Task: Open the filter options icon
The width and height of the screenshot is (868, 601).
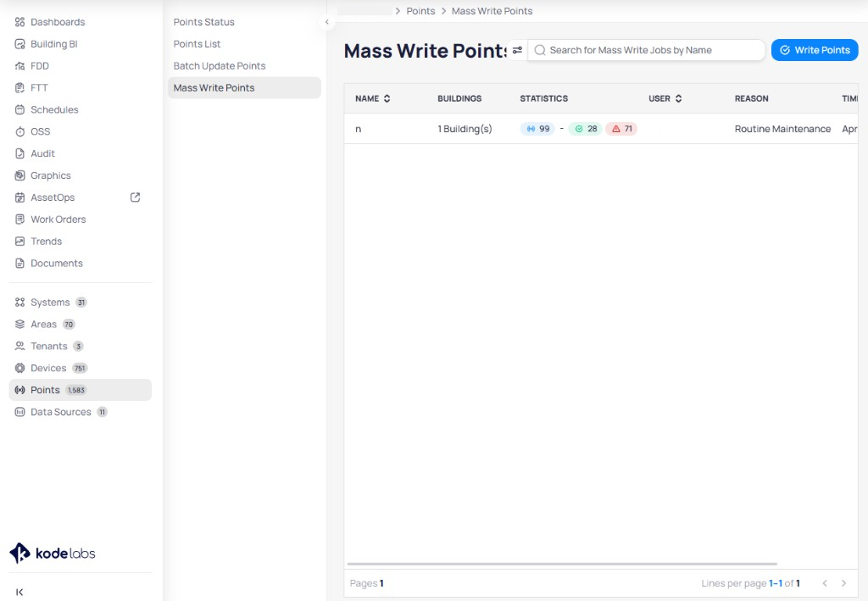Action: click(x=517, y=50)
